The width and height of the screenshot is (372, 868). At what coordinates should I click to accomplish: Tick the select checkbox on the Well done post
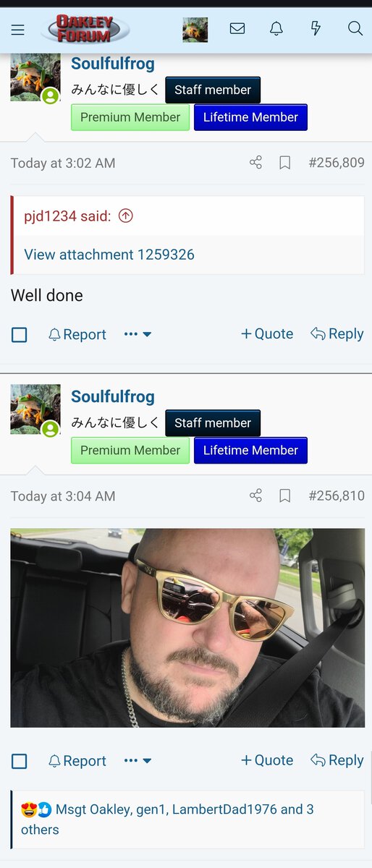tap(20, 335)
